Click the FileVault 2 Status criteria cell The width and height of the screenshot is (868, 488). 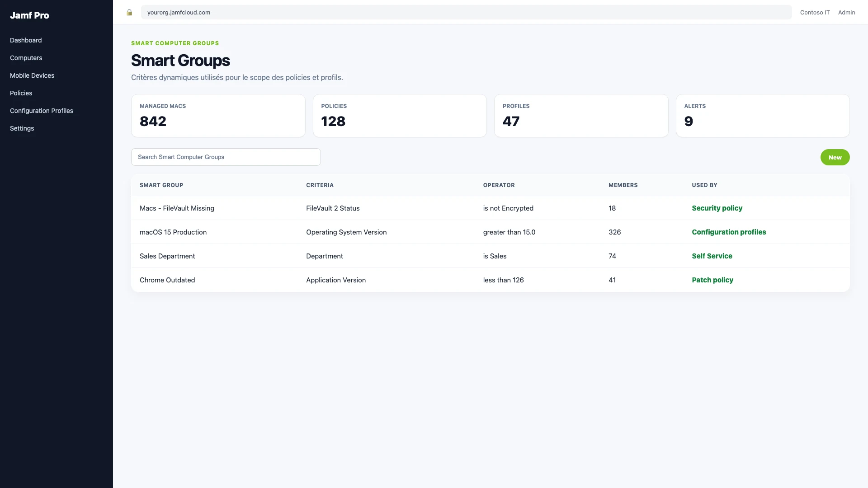click(333, 208)
